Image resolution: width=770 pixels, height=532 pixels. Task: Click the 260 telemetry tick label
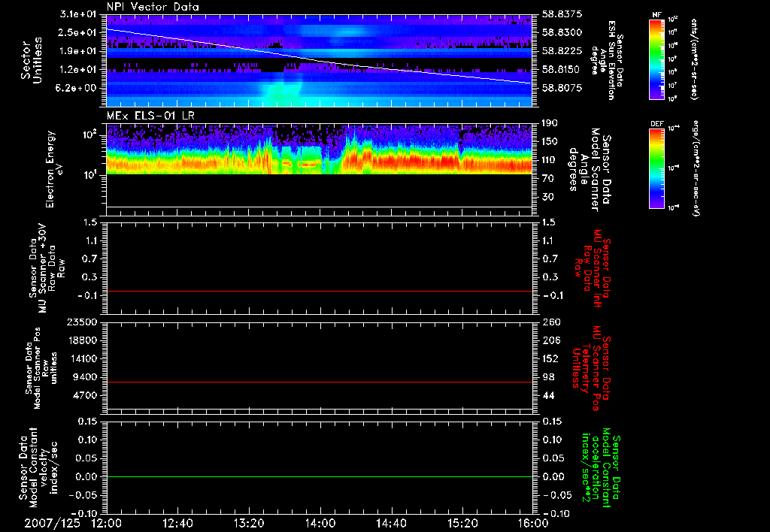(551, 322)
